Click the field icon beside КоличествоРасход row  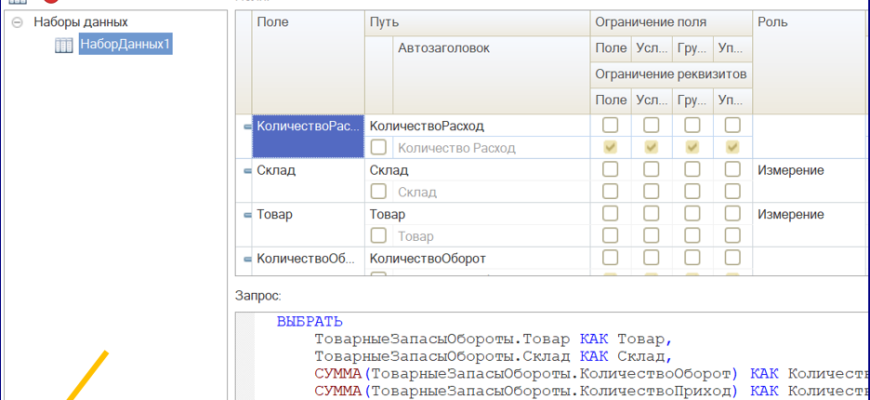247,126
